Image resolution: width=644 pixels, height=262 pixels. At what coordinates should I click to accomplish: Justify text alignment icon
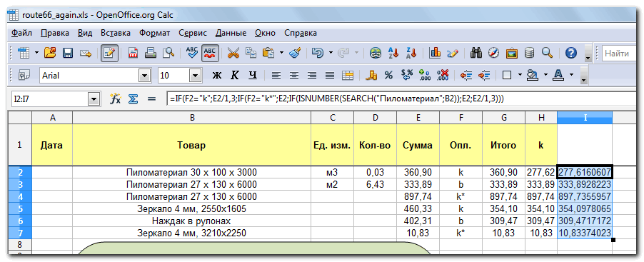[330, 75]
